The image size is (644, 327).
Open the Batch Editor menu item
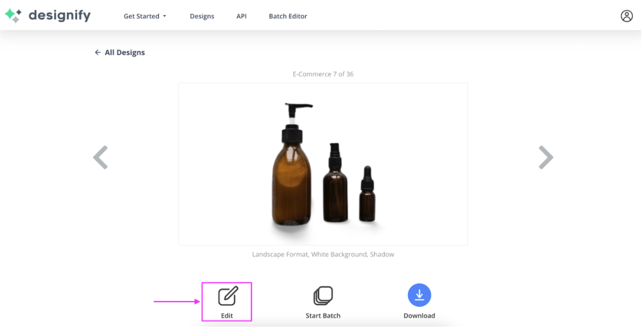point(288,16)
